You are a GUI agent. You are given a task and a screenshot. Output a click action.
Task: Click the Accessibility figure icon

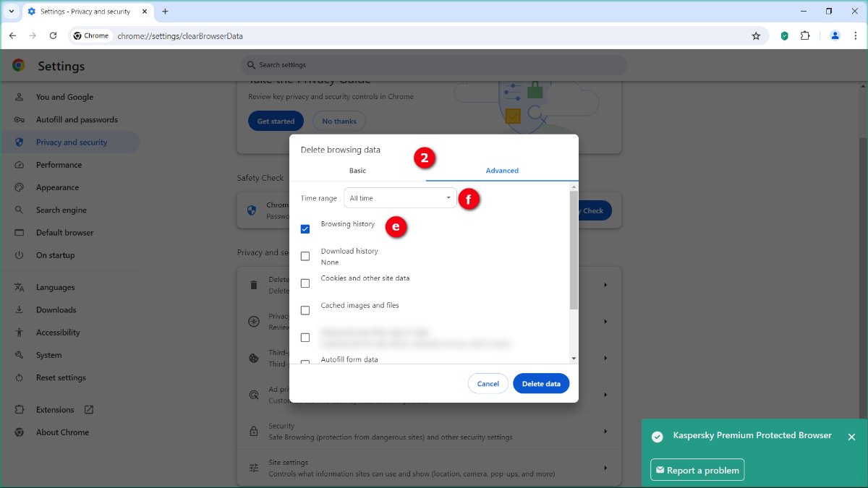[20, 333]
